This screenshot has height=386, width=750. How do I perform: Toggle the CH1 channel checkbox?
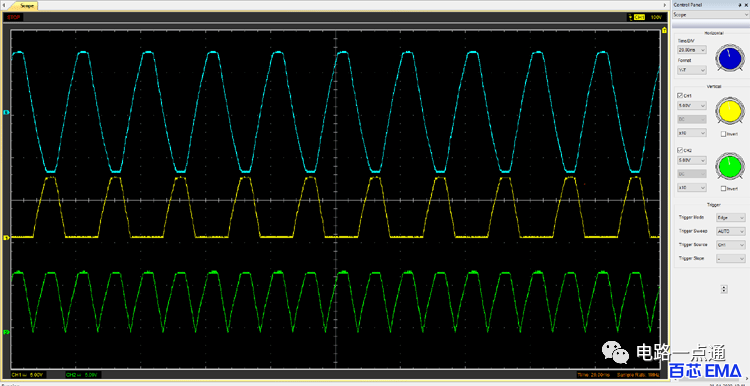pos(680,95)
